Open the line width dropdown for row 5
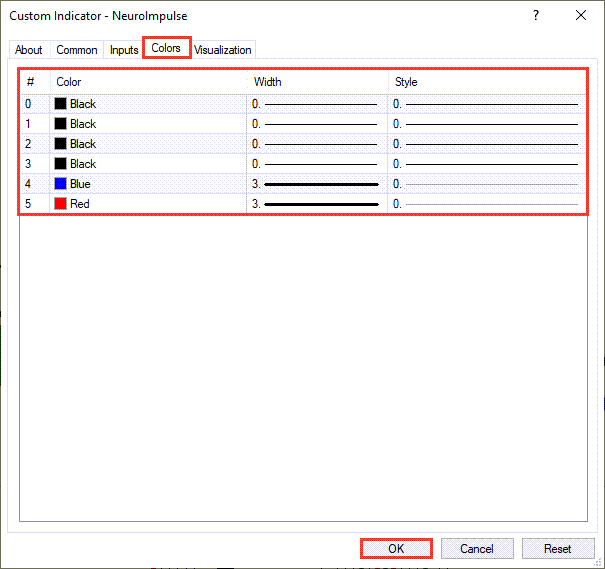Screen dimensions: 605x569 pyautogui.click(x=316, y=204)
